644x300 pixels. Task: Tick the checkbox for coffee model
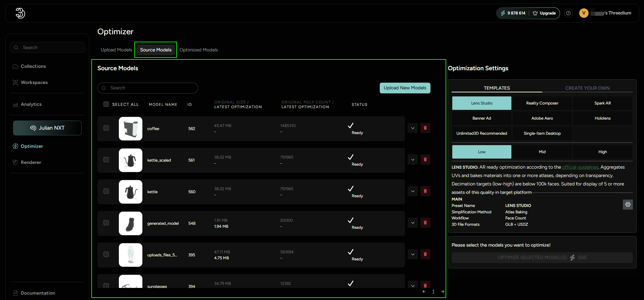(106, 128)
